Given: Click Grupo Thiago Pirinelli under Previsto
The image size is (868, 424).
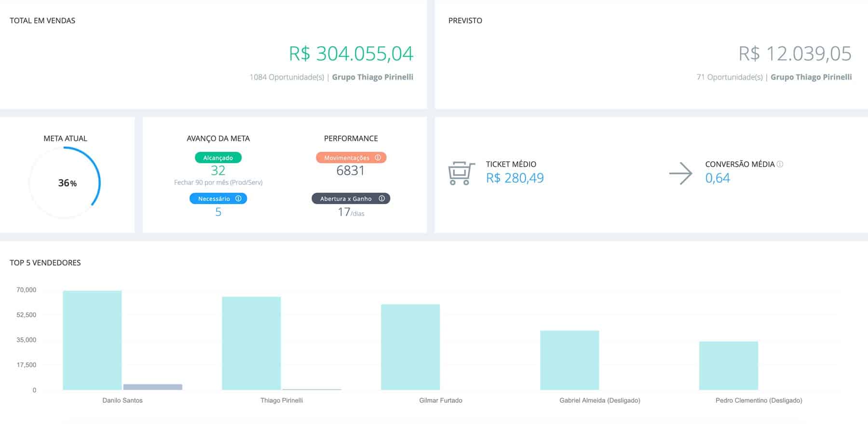Looking at the screenshot, I should point(811,77).
